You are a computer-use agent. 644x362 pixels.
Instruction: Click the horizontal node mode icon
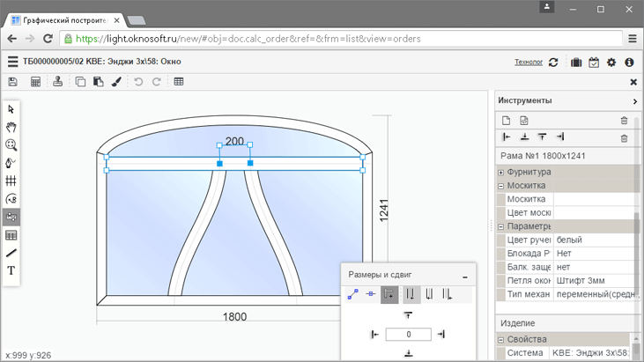click(x=371, y=294)
